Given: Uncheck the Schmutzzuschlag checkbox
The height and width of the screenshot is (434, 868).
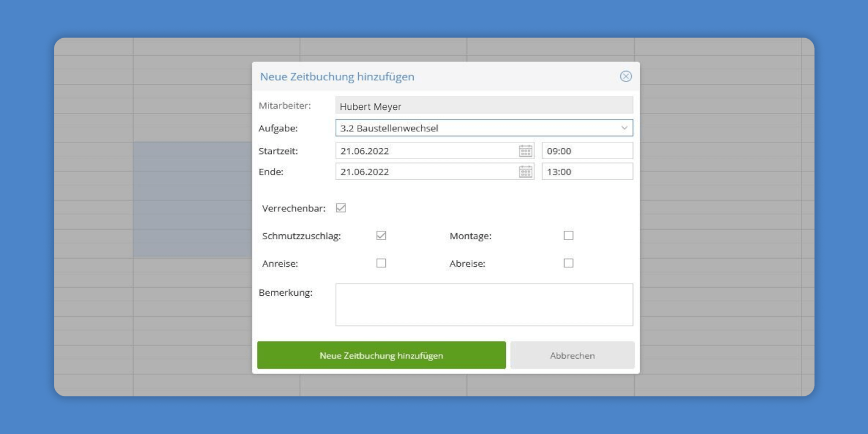Looking at the screenshot, I should click(x=381, y=236).
